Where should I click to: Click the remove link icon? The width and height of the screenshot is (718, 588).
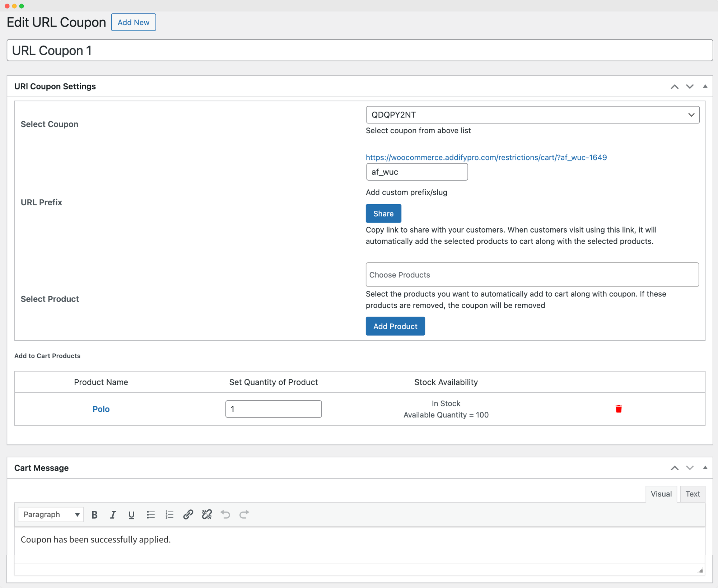click(x=207, y=515)
